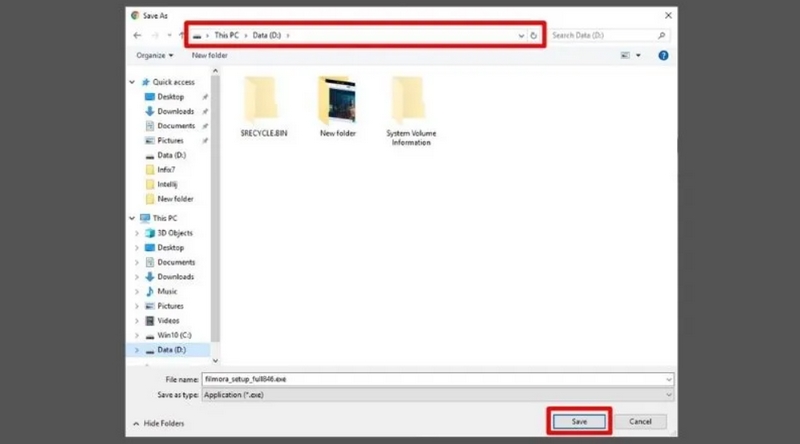Open the view options dropdown arrow
This screenshot has height=444, width=800.
tap(638, 55)
